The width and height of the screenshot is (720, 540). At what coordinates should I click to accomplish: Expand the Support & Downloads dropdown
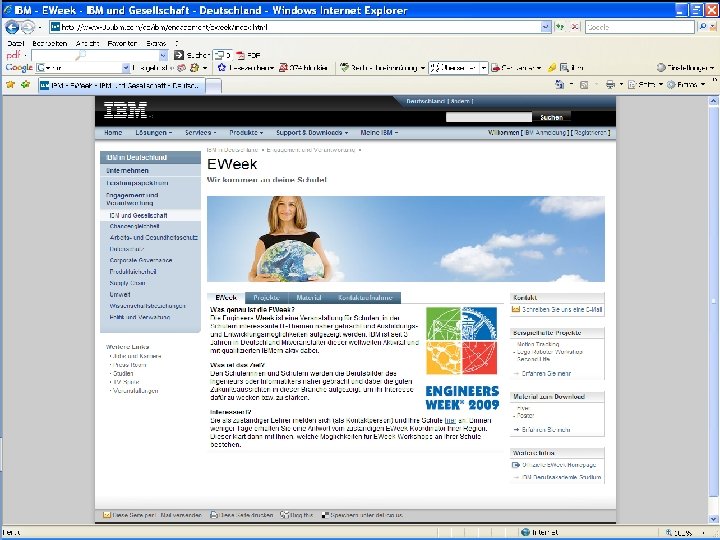(x=312, y=132)
